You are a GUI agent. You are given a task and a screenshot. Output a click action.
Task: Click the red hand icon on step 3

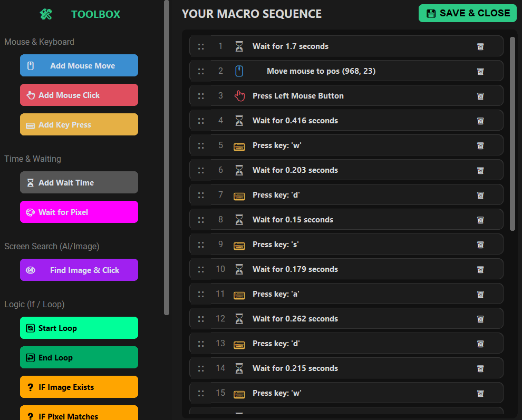(240, 96)
